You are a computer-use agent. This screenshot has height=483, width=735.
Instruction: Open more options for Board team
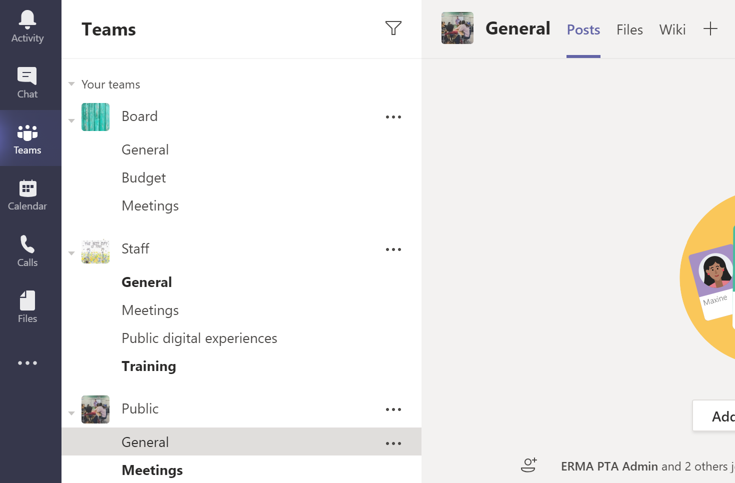(x=393, y=117)
